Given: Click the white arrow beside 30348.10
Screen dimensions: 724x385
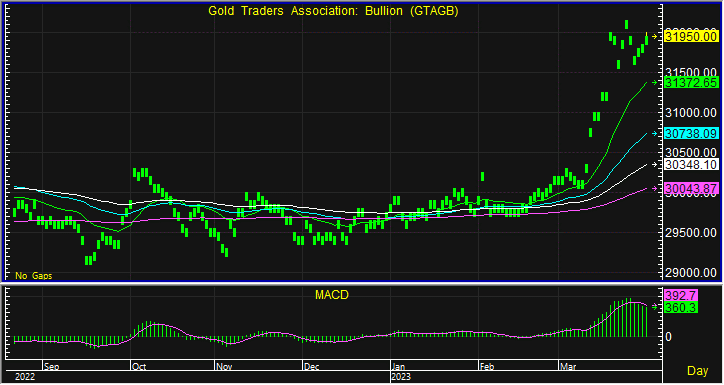Looking at the screenshot, I should 654,164.
